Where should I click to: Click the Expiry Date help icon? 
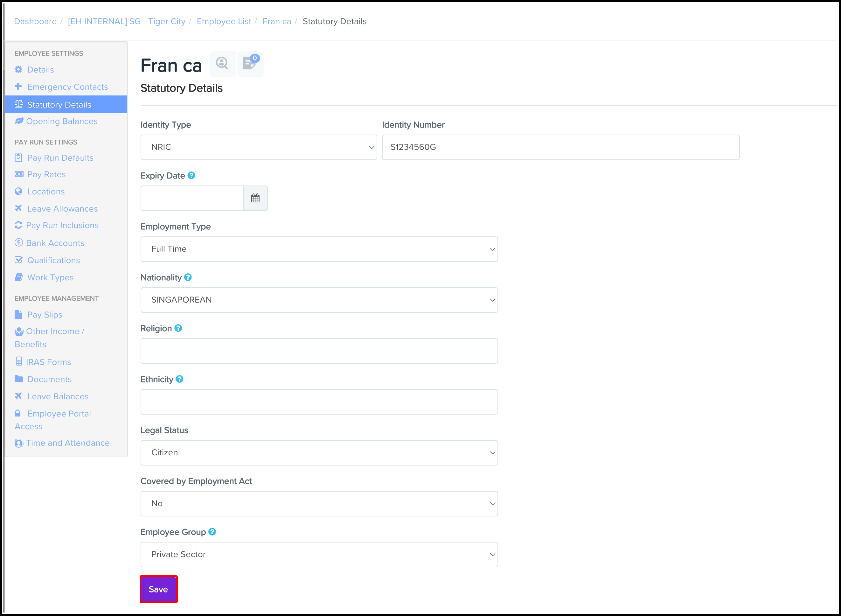[x=191, y=175]
